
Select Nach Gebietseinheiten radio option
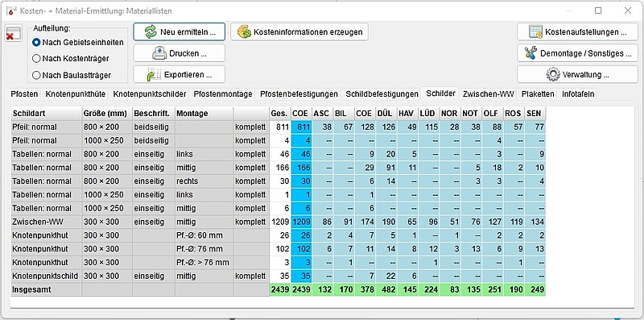(x=77, y=43)
